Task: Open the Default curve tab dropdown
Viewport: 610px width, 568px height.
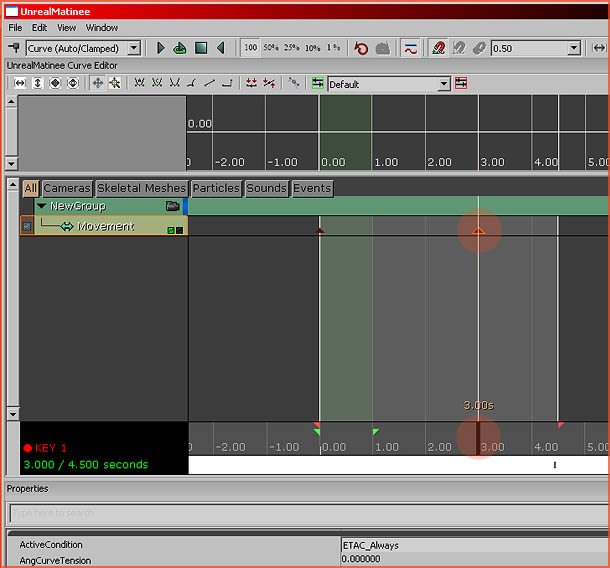Action: tap(444, 84)
